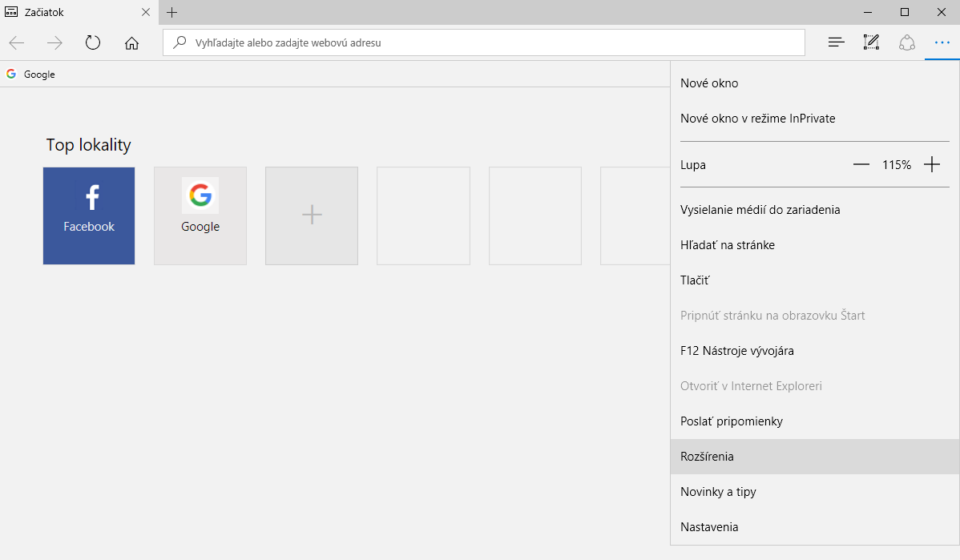Select Poslať pripomienky
Image resolution: width=960 pixels, height=560 pixels.
815,421
